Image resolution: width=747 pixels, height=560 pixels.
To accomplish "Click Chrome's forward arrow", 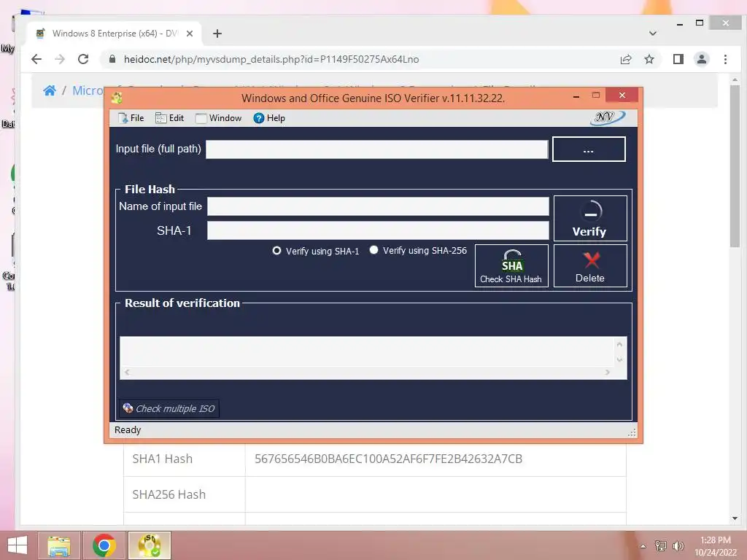I will point(60,59).
